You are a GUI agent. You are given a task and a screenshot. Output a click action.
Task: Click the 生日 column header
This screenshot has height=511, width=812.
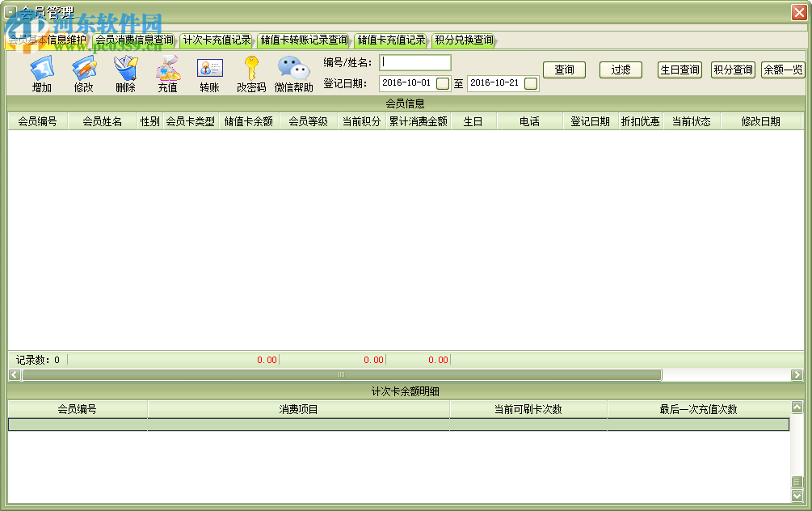click(x=473, y=121)
